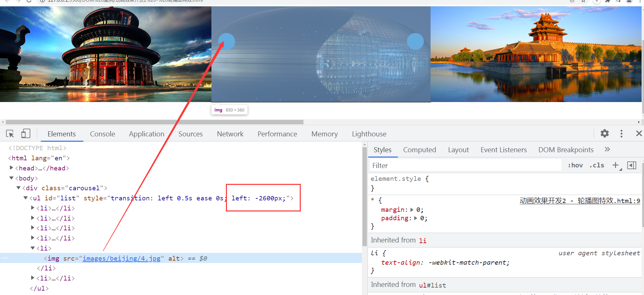This screenshot has width=644, height=295.
Task: Click the Forbidden City corner tower image
Action: pos(536,54)
